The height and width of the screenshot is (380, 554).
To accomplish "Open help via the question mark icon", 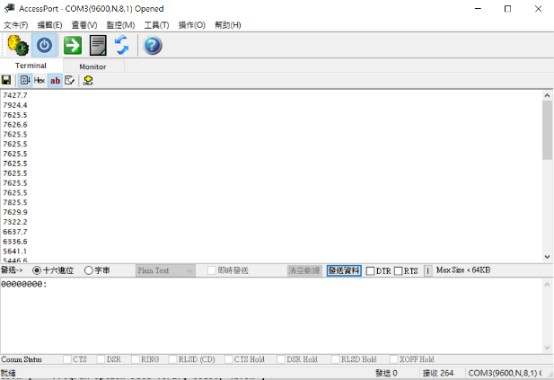I will [153, 46].
